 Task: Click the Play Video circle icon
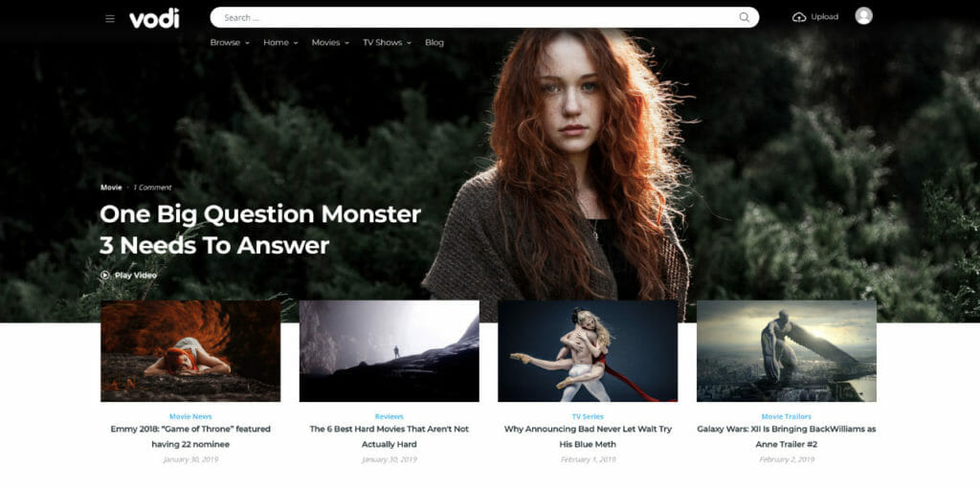105,275
